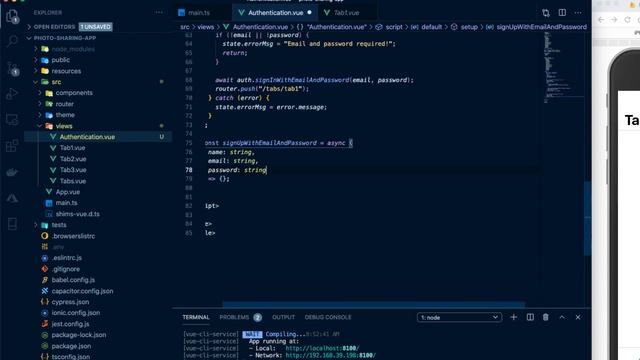Click Explorer panel more actions ellipsis
The height and width of the screenshot is (360, 640).
coord(159,13)
